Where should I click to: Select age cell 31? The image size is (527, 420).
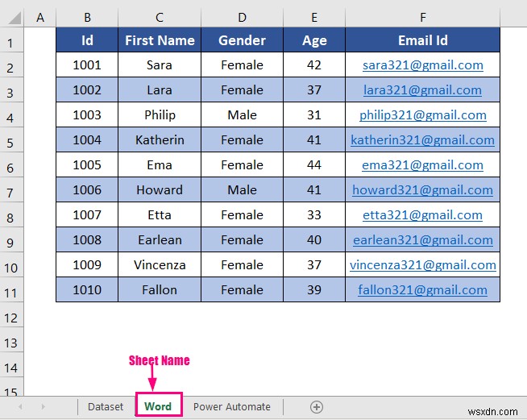314,115
